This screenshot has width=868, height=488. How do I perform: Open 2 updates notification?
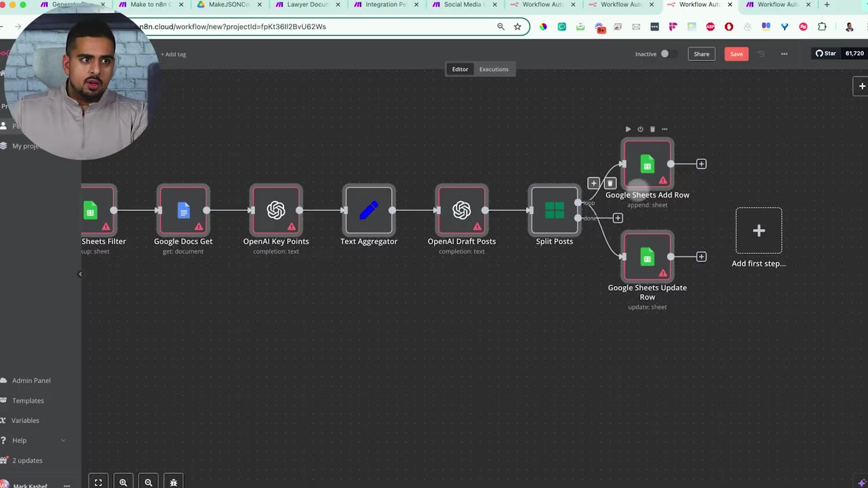coord(27,460)
